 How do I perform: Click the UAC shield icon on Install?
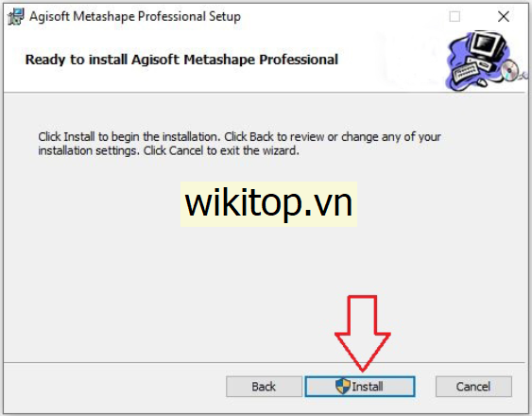[342, 386]
